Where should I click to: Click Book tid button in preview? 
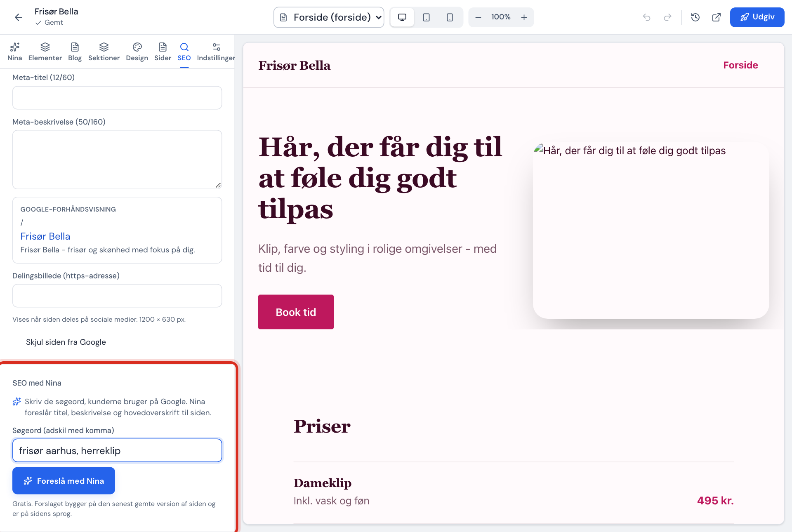pos(296,312)
